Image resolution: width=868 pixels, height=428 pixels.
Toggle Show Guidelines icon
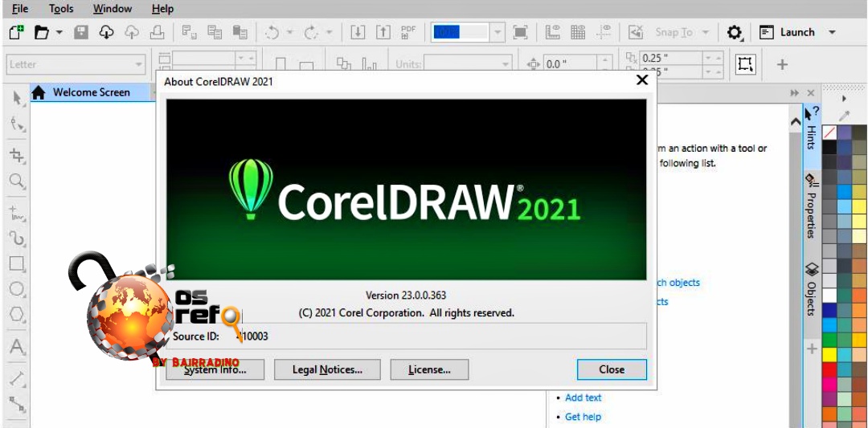pos(604,33)
